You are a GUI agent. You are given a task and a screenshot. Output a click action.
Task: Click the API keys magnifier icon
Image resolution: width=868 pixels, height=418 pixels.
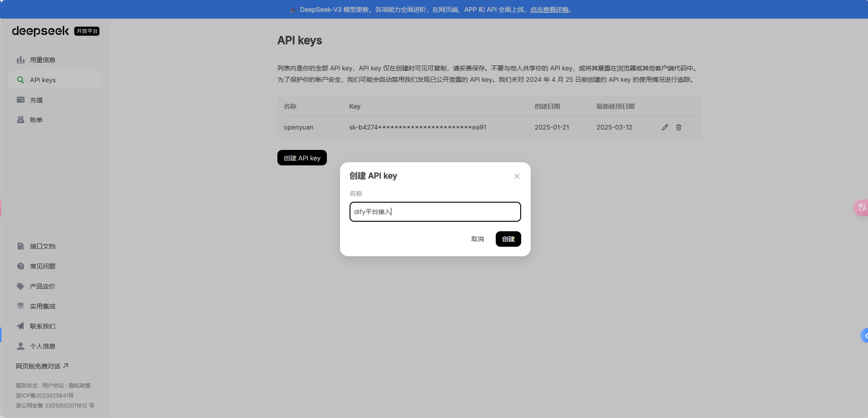[x=20, y=80]
